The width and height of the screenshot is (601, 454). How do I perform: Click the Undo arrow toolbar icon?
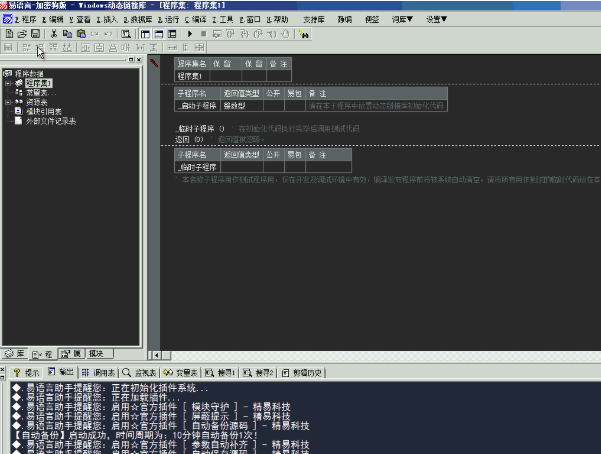click(x=96, y=34)
